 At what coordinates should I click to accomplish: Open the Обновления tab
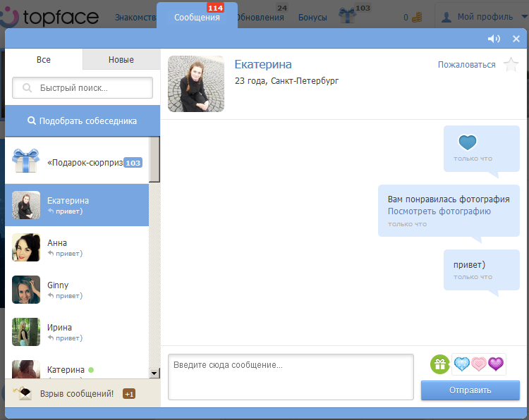(x=260, y=17)
